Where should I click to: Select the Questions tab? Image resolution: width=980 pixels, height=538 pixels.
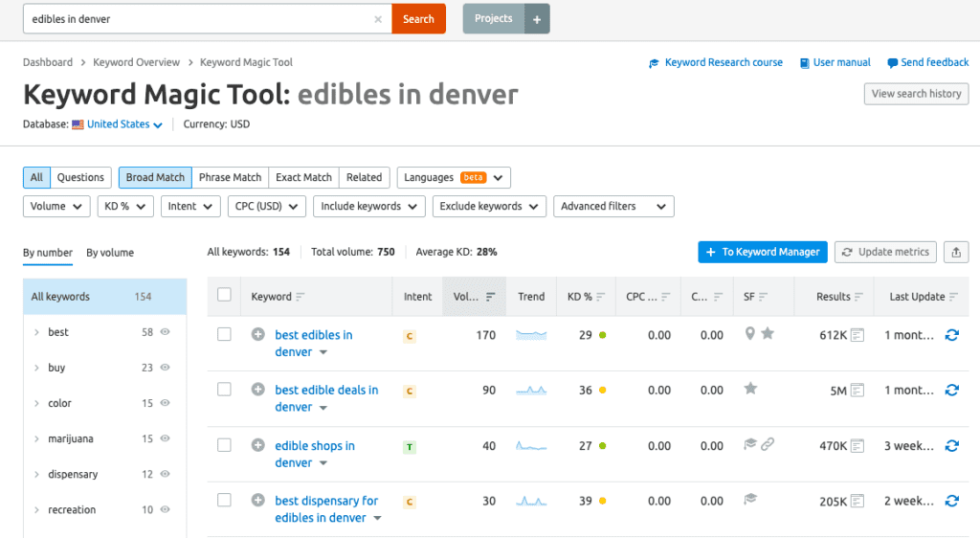coord(80,177)
